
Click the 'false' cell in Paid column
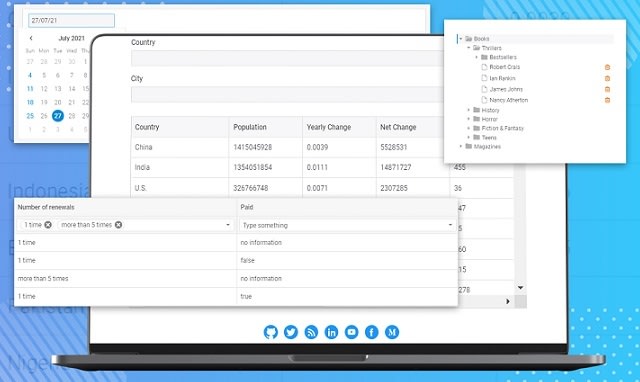coord(347,260)
